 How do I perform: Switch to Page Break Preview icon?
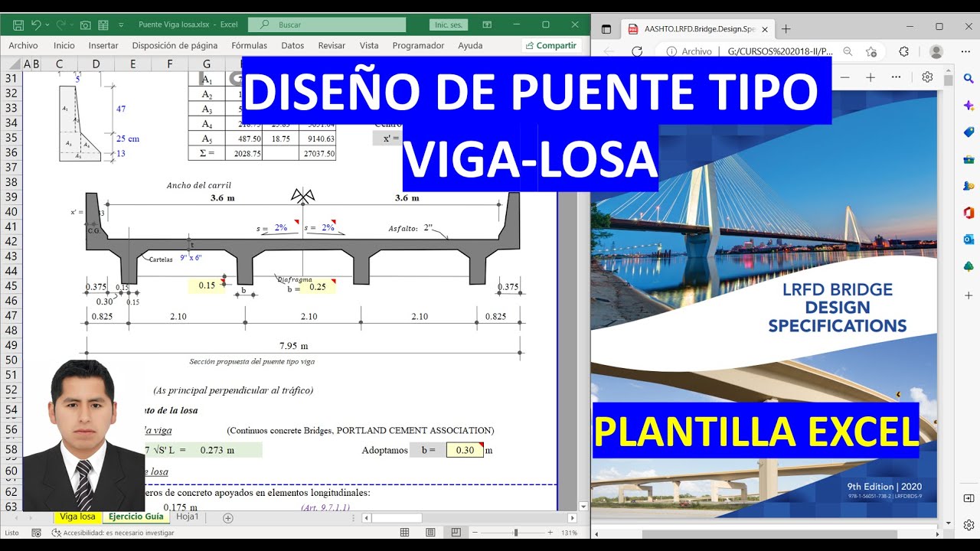[x=456, y=533]
